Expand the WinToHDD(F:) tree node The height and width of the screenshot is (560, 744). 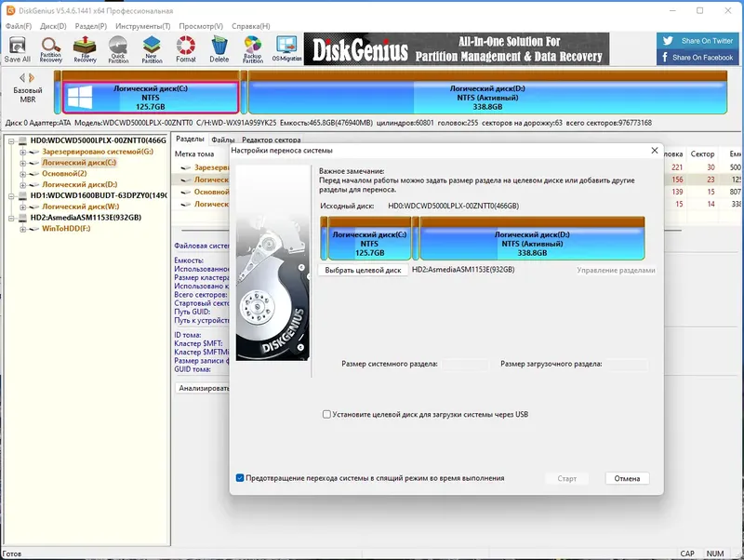pos(22,229)
